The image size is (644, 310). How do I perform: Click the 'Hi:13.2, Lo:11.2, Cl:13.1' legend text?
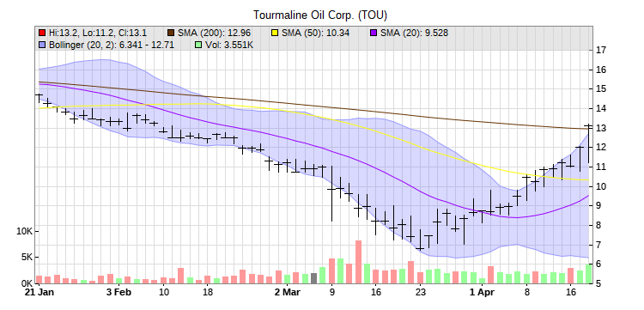coord(98,33)
